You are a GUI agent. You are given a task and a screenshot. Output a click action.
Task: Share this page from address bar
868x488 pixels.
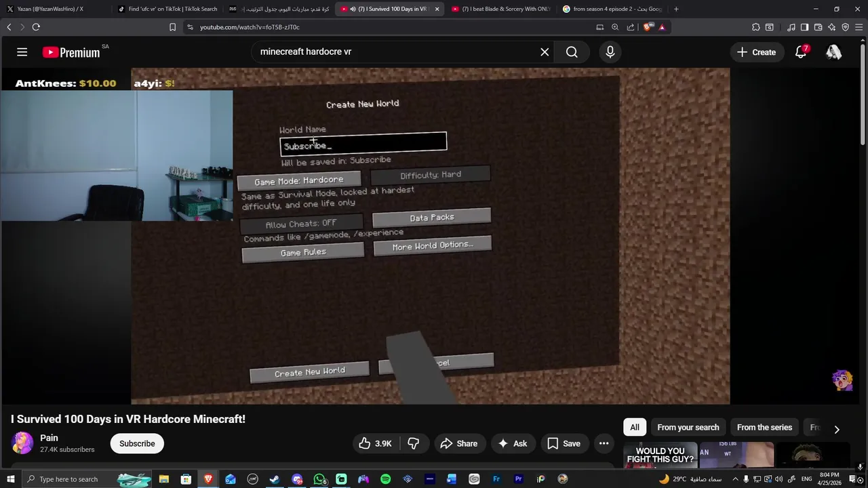(631, 27)
